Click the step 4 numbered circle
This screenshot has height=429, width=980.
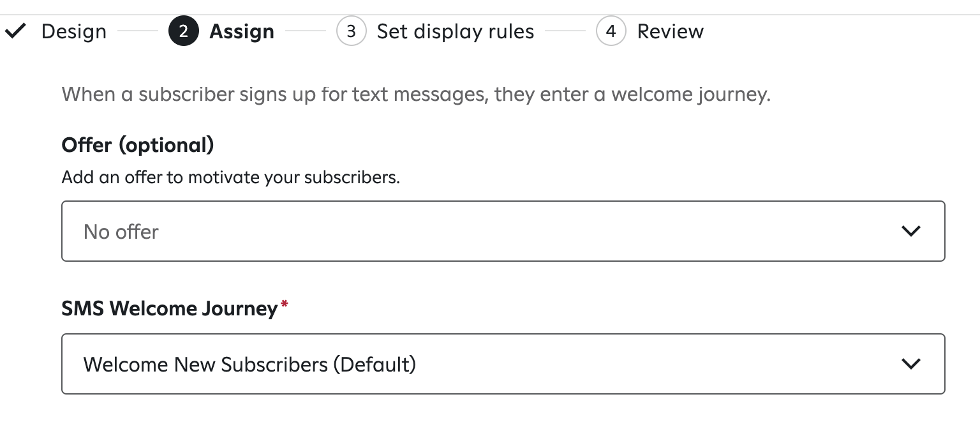click(x=611, y=31)
